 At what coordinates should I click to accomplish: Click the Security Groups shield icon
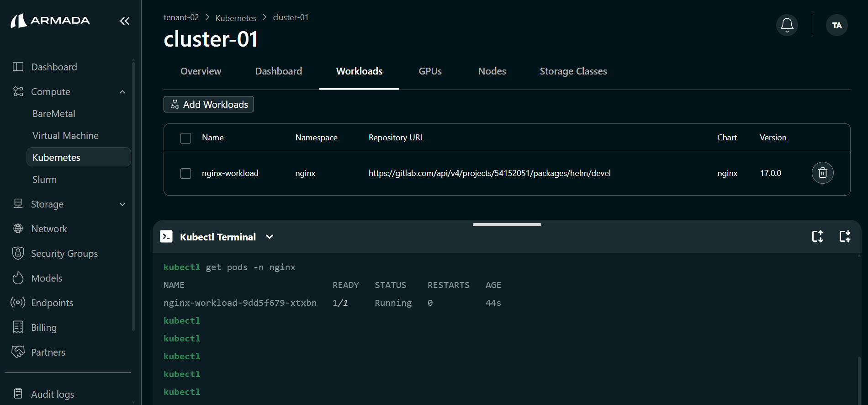tap(18, 253)
